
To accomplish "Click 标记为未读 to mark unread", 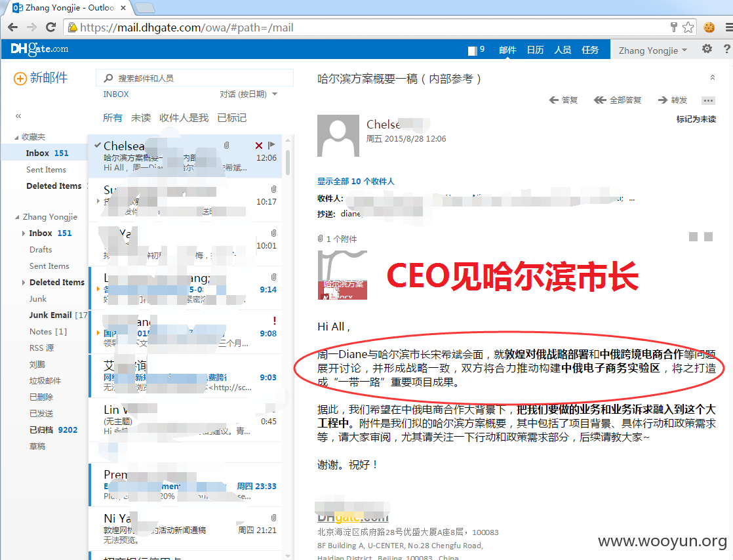I will 696,119.
